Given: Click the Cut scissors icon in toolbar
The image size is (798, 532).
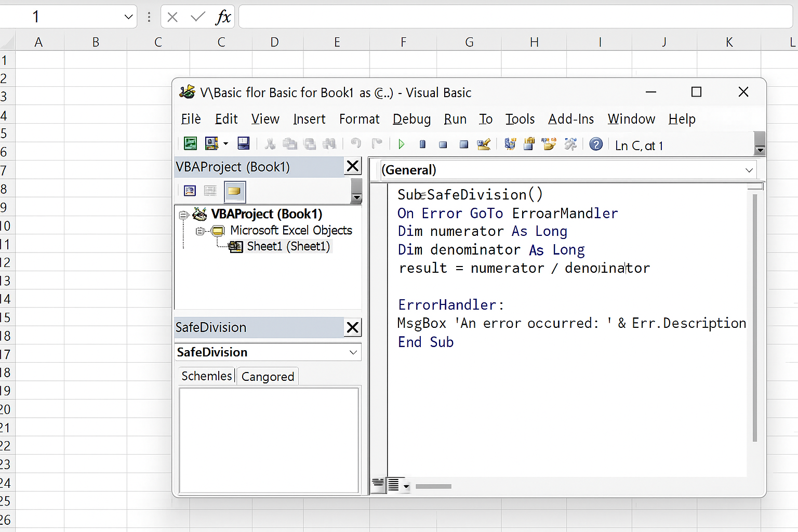Looking at the screenshot, I should [270, 144].
